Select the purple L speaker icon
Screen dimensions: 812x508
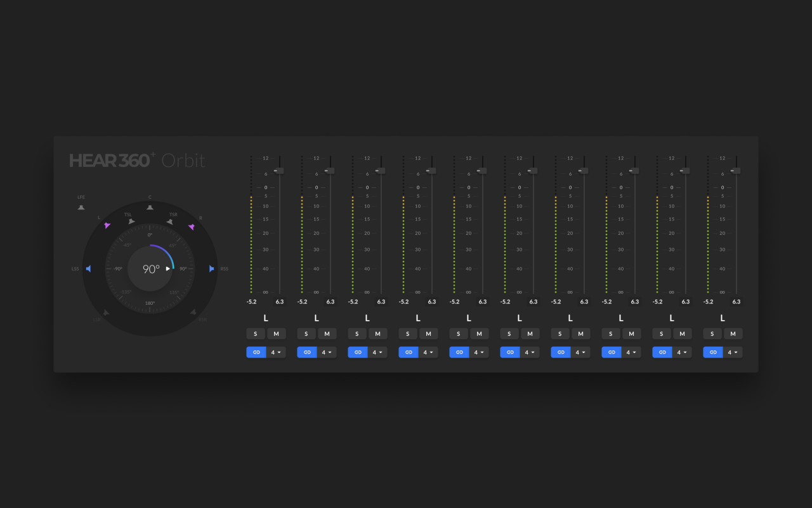[107, 227]
